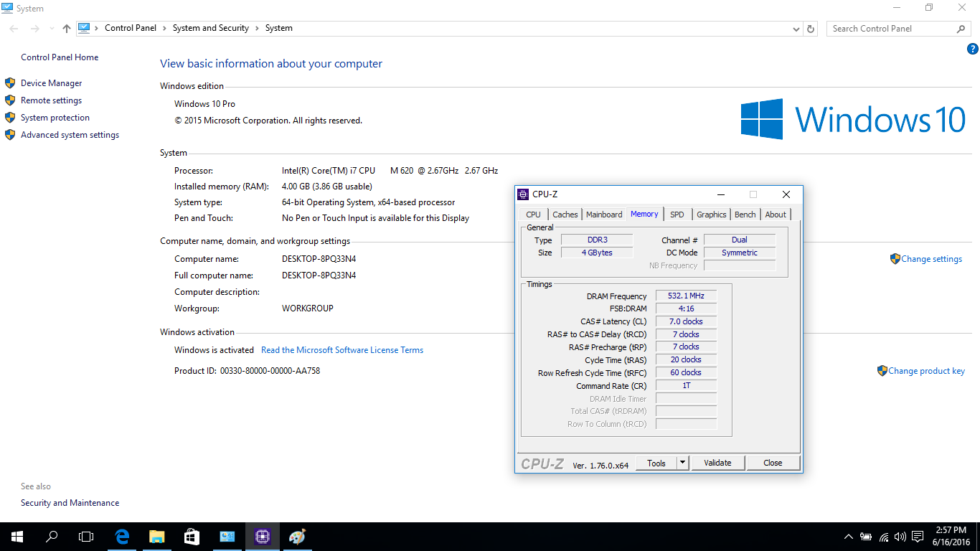Open the Wi-Fi network tray icon
Screen dimensions: 980x551
pos(884,537)
